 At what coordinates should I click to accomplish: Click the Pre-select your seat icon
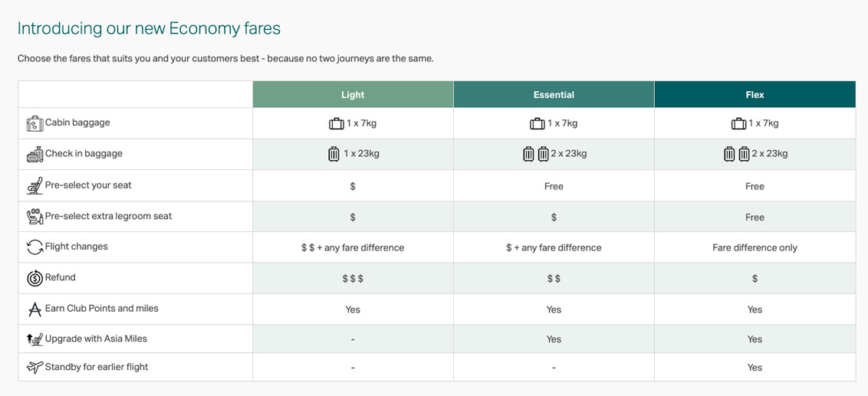(x=35, y=185)
